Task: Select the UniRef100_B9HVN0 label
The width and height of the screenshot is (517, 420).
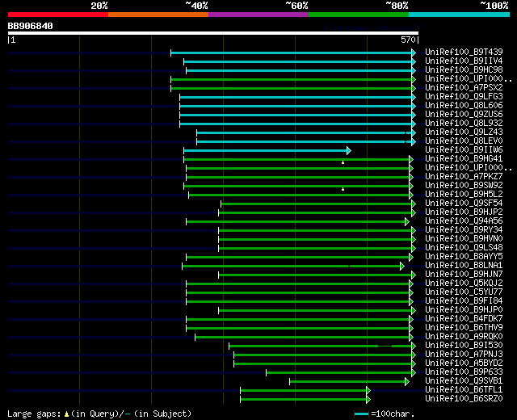Action: 464,239
